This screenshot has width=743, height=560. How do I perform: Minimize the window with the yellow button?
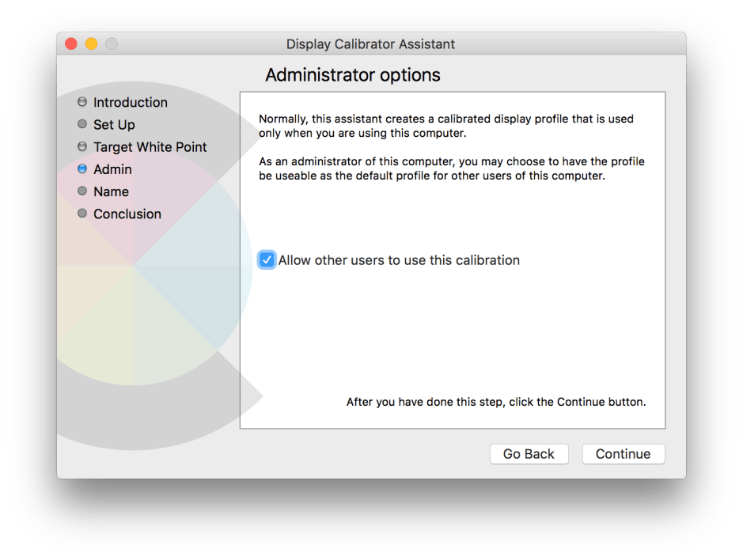coord(91,44)
